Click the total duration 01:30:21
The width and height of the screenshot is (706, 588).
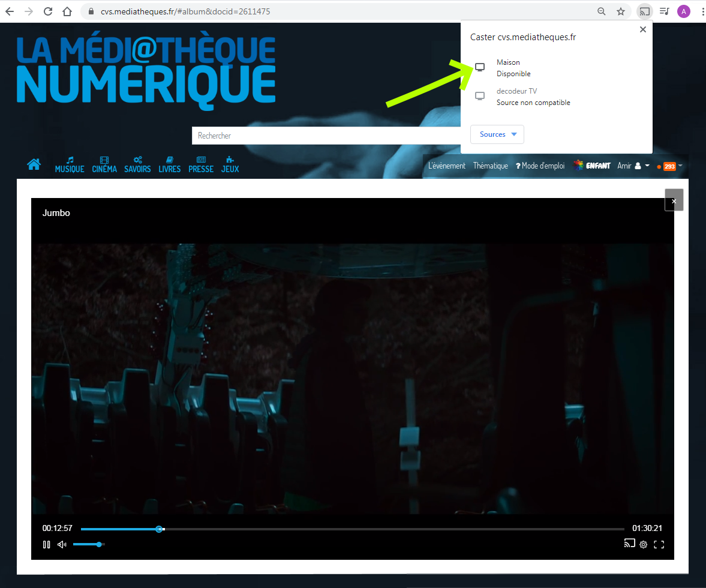point(647,528)
